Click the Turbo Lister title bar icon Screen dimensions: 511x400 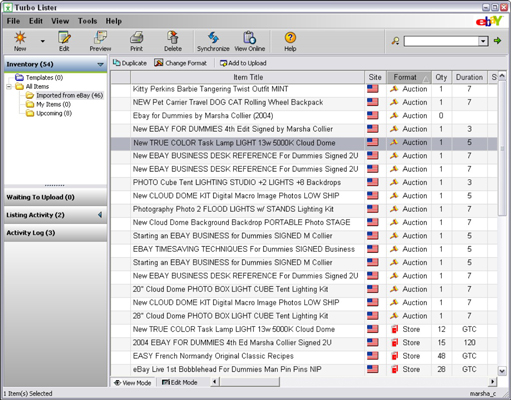pyautogui.click(x=8, y=7)
